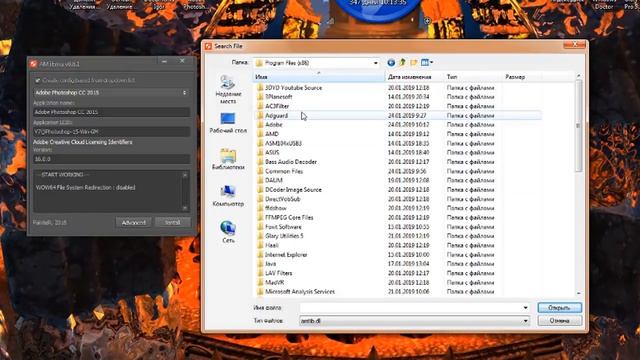
Task: Open the small arrow beside the views icon
Action: [x=431, y=62]
